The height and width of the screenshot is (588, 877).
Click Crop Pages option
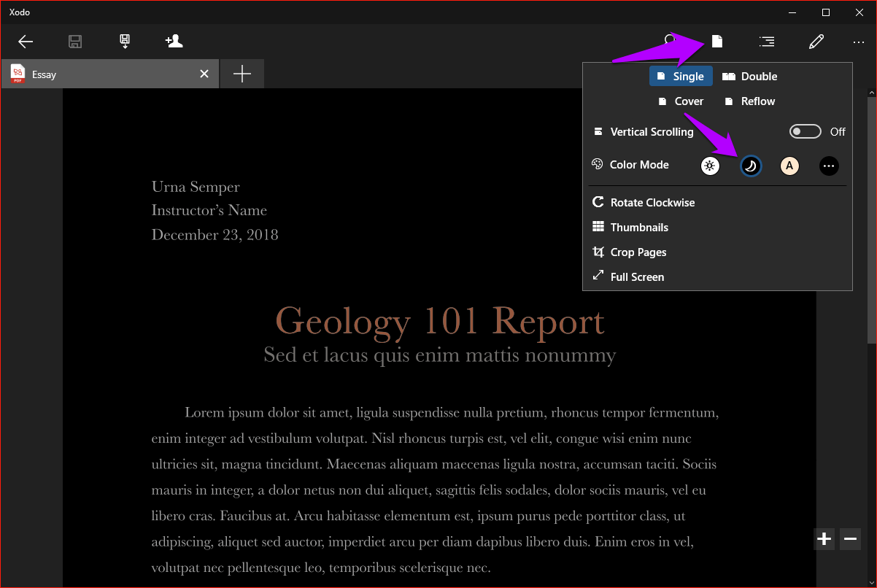[638, 252]
